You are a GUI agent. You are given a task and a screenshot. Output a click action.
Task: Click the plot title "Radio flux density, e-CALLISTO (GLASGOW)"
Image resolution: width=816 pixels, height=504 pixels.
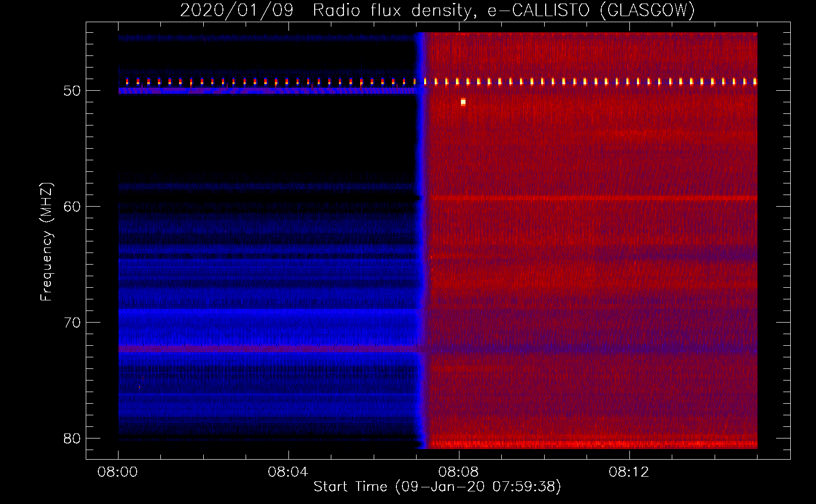click(504, 10)
